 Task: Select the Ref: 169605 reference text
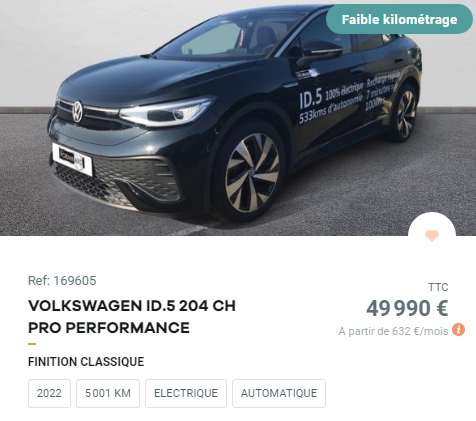click(x=62, y=281)
